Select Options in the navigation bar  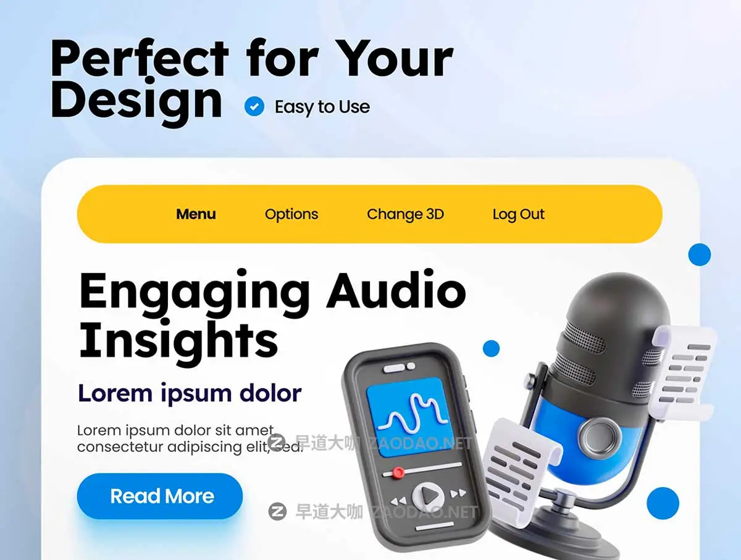click(291, 214)
